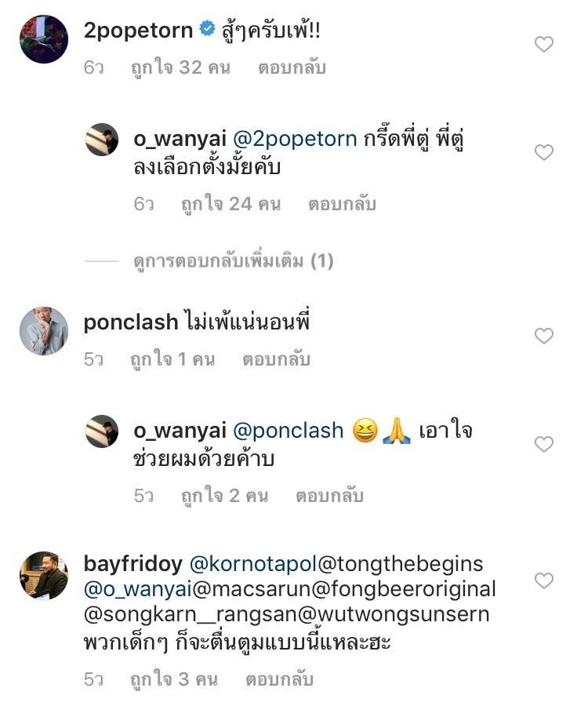Tap heart on ponclash's comment
Screen dimensions: 588x717
[x=543, y=337]
